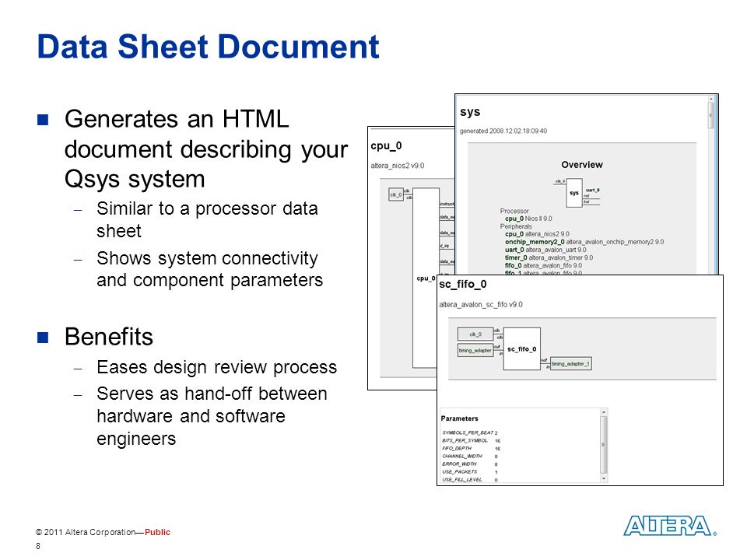The height and width of the screenshot is (560, 747).
Task: Open the uart_0 port label in the Overview diagram
Action: [592, 190]
